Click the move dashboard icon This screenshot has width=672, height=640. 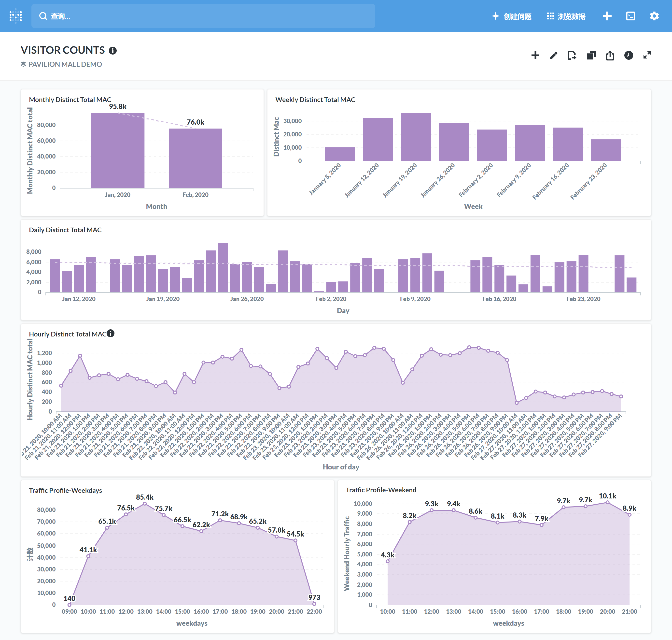pos(572,55)
